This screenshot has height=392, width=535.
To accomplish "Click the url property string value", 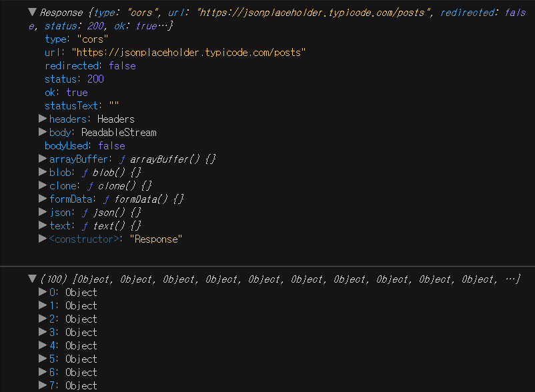I will click(x=189, y=53).
